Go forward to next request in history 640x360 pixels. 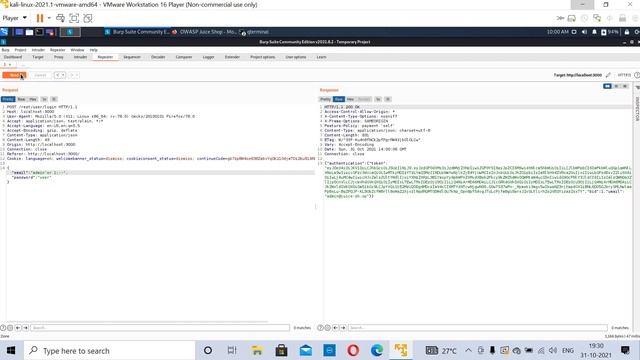(x=72, y=75)
